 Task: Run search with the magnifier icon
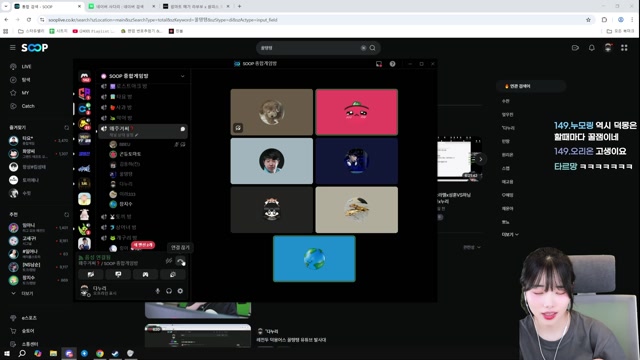(373, 48)
